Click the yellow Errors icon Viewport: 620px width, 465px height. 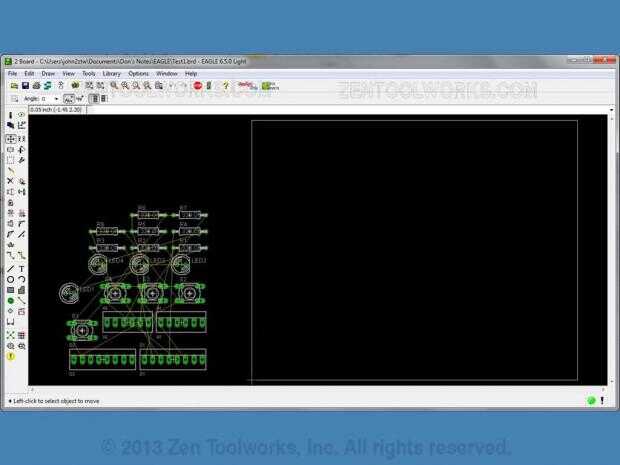11,357
